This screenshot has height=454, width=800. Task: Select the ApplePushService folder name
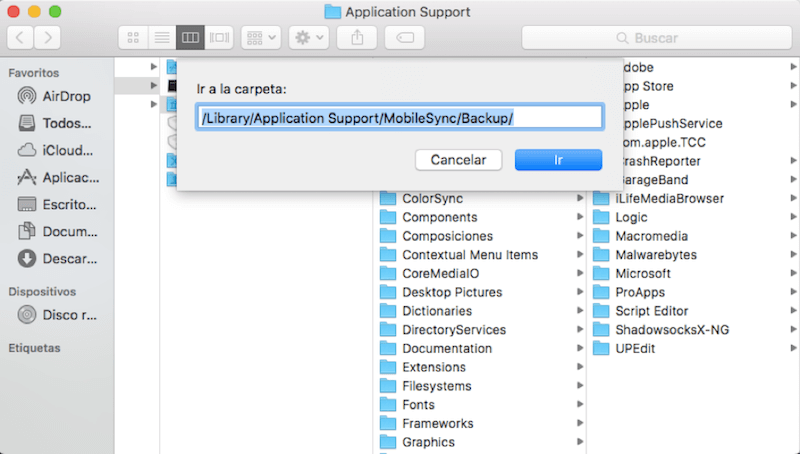pyautogui.click(x=671, y=123)
